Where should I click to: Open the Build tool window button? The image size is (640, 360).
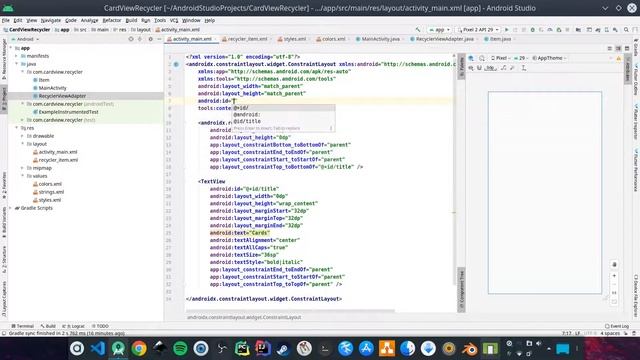click(x=48, y=326)
